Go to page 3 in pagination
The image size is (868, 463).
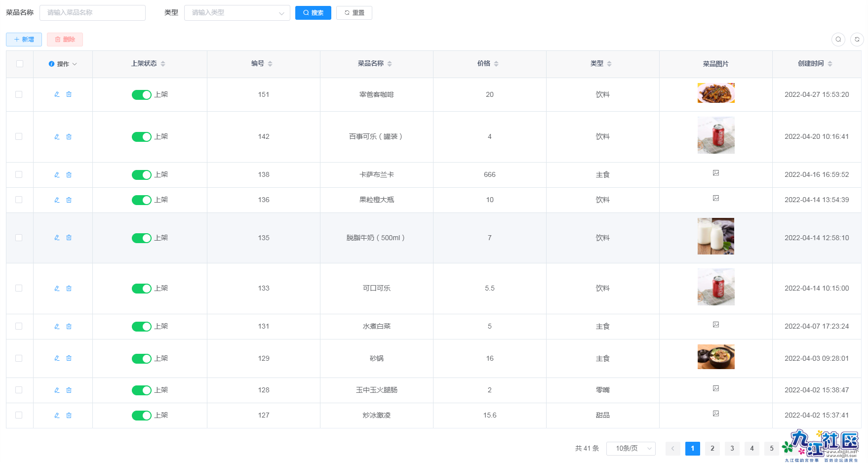click(x=732, y=448)
